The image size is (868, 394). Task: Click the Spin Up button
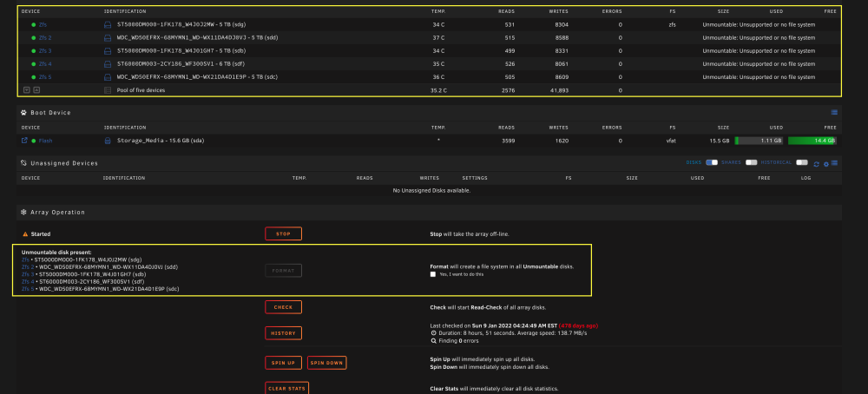pyautogui.click(x=284, y=363)
